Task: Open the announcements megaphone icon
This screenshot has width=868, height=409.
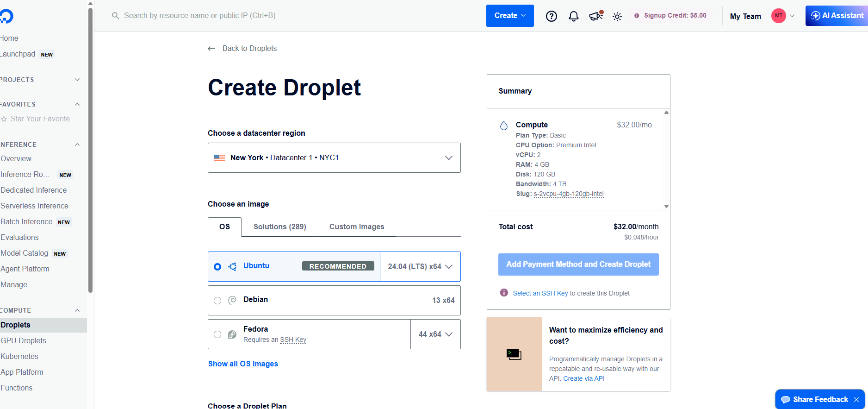Action: (595, 16)
